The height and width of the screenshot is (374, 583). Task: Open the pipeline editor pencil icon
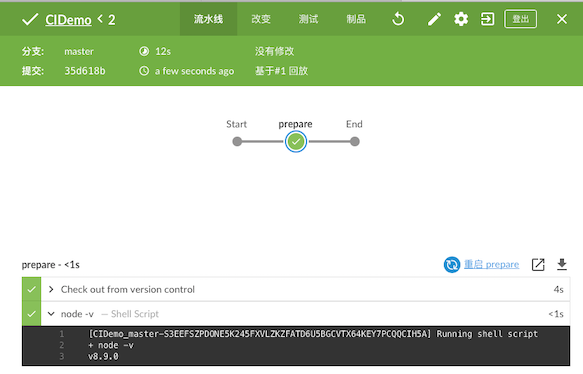pos(434,19)
